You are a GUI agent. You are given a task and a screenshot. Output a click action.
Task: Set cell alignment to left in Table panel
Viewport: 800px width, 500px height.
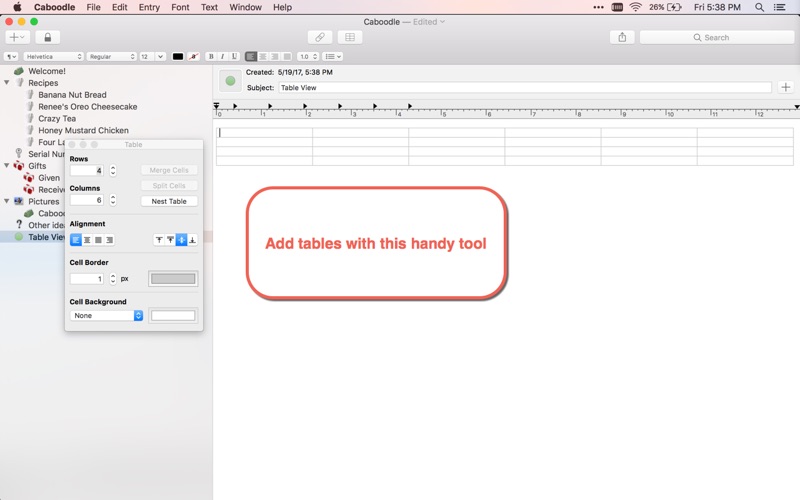pyautogui.click(x=76, y=240)
